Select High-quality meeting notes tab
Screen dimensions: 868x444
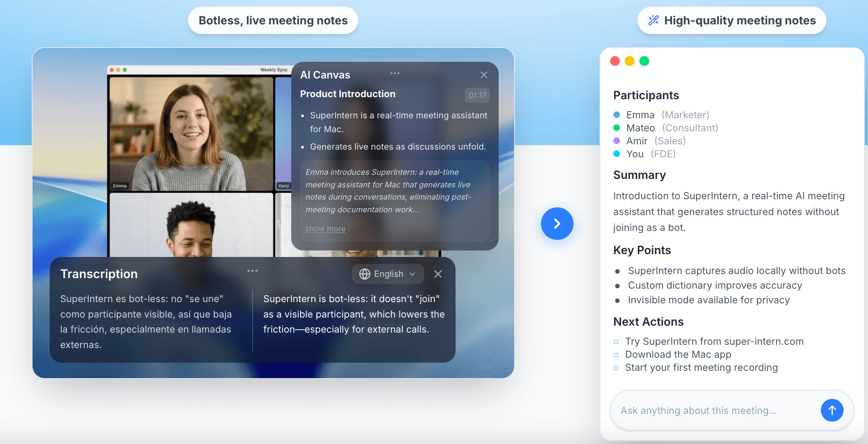(732, 20)
